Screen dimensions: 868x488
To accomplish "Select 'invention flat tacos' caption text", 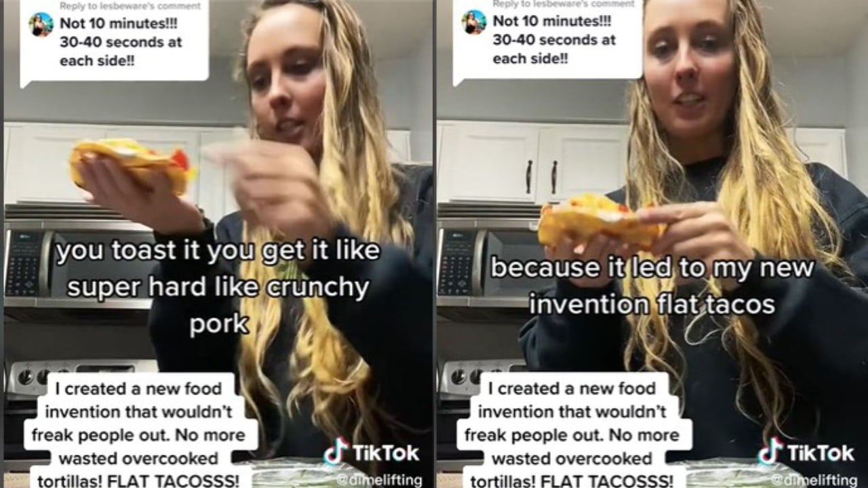I will click(652, 304).
